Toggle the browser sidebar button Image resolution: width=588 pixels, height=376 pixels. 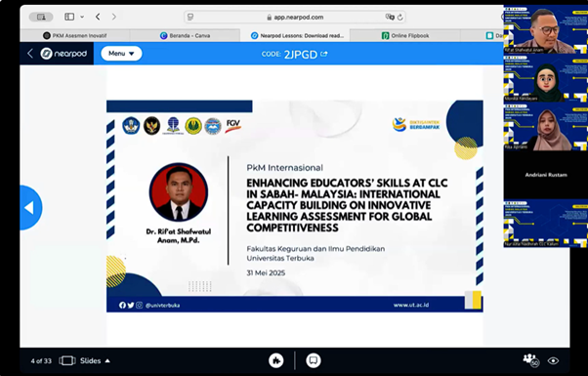tap(69, 17)
